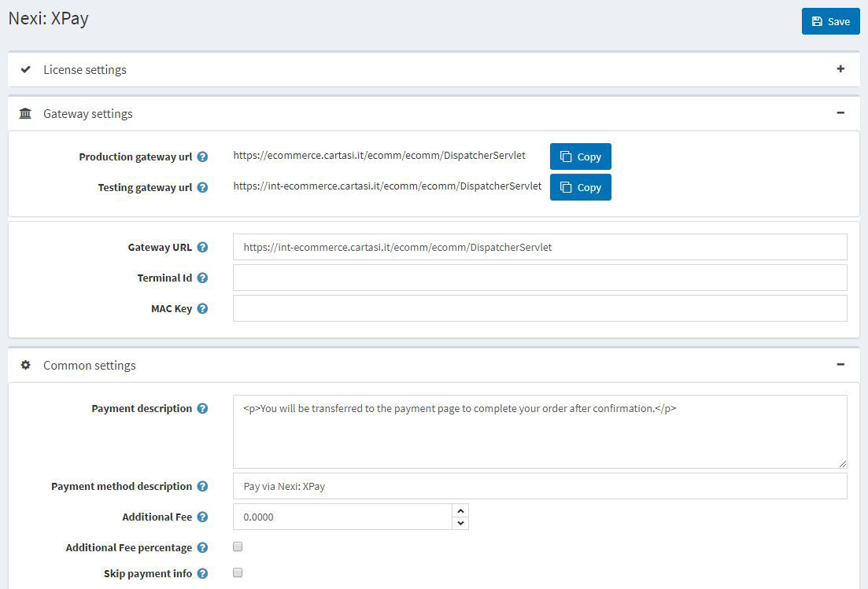Image resolution: width=868 pixels, height=589 pixels.
Task: Click the MAC Key label
Action: (172, 308)
